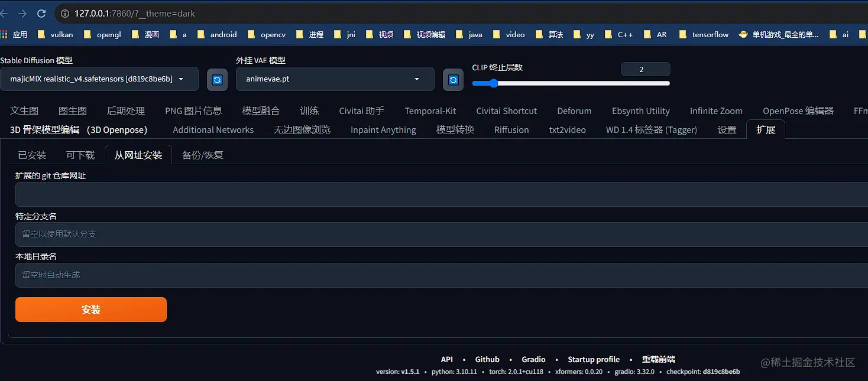Expand the 外挂 VAE 模型 dropdown
868x381 pixels.
[x=335, y=79]
